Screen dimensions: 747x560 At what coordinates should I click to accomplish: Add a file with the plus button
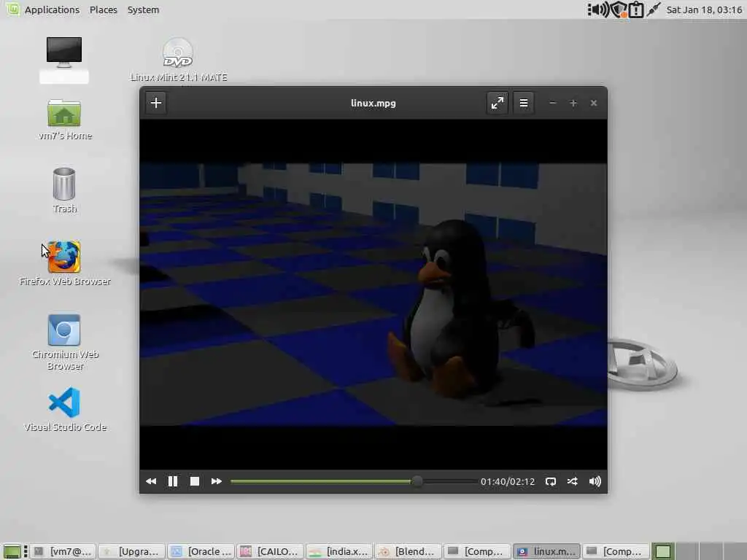pyautogui.click(x=156, y=103)
